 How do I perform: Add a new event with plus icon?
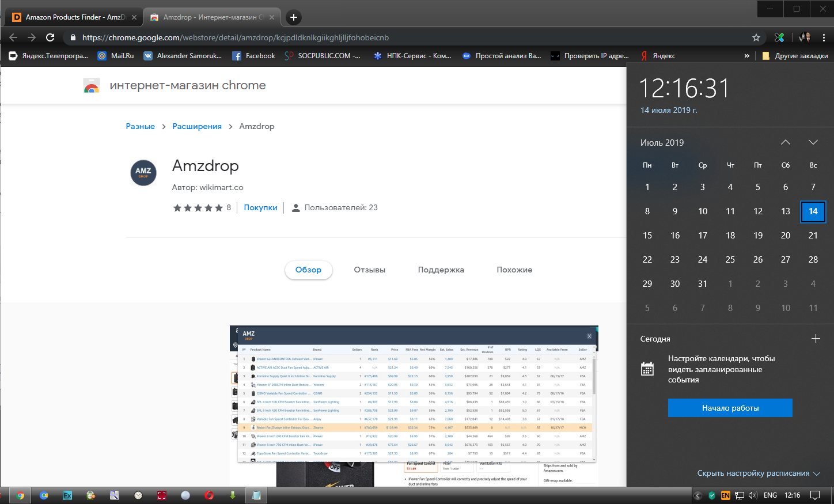[816, 339]
